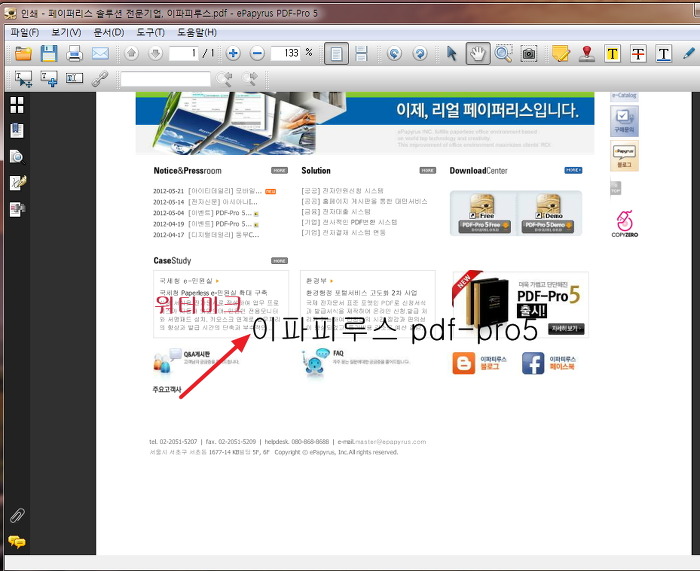Go to next page down-arrow button

point(155,54)
